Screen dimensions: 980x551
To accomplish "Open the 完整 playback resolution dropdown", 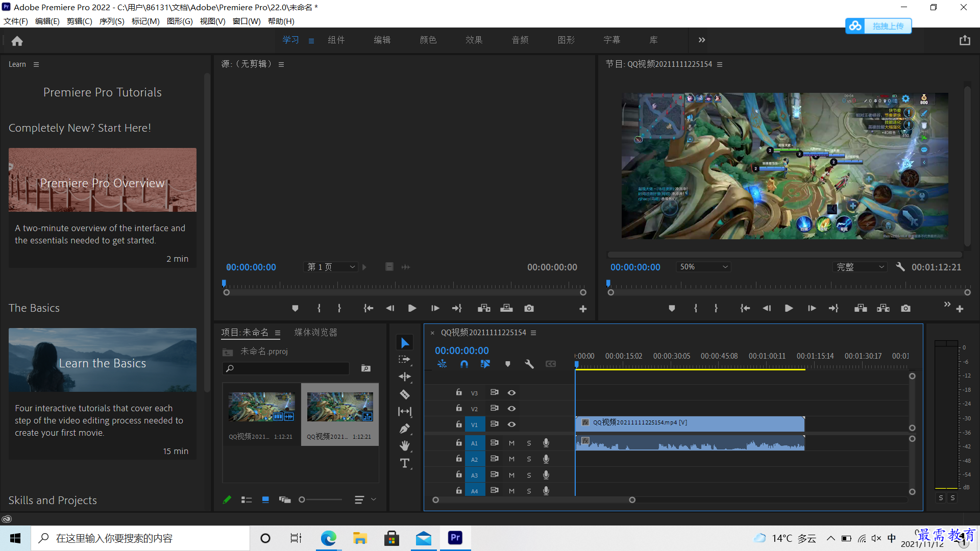I will [x=860, y=267].
